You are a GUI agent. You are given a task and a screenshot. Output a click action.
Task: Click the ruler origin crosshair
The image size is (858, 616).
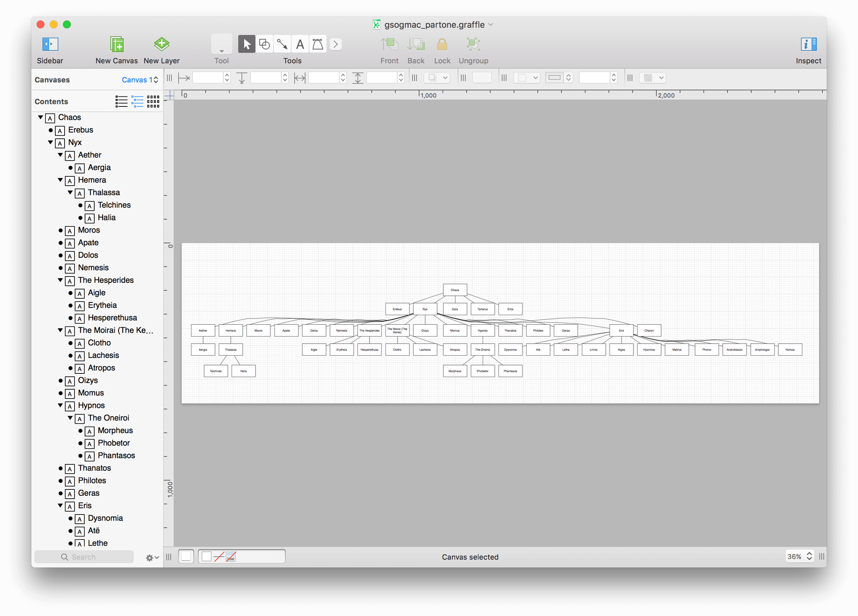[169, 96]
